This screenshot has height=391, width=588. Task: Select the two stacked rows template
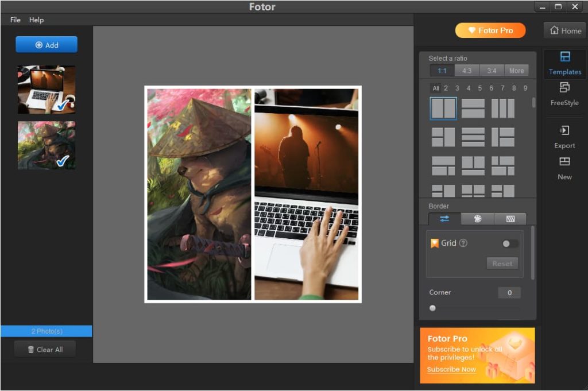[x=473, y=109]
